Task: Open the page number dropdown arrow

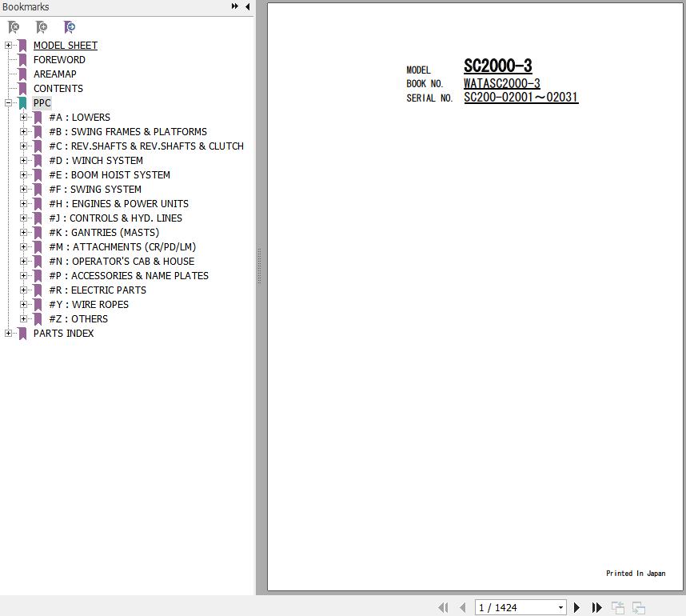Action: 560,608
